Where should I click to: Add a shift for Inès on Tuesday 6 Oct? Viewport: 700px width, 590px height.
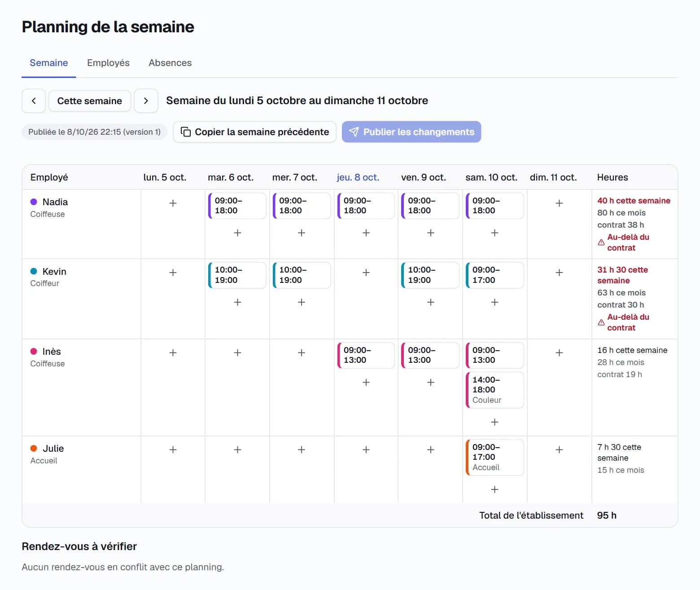pyautogui.click(x=237, y=353)
